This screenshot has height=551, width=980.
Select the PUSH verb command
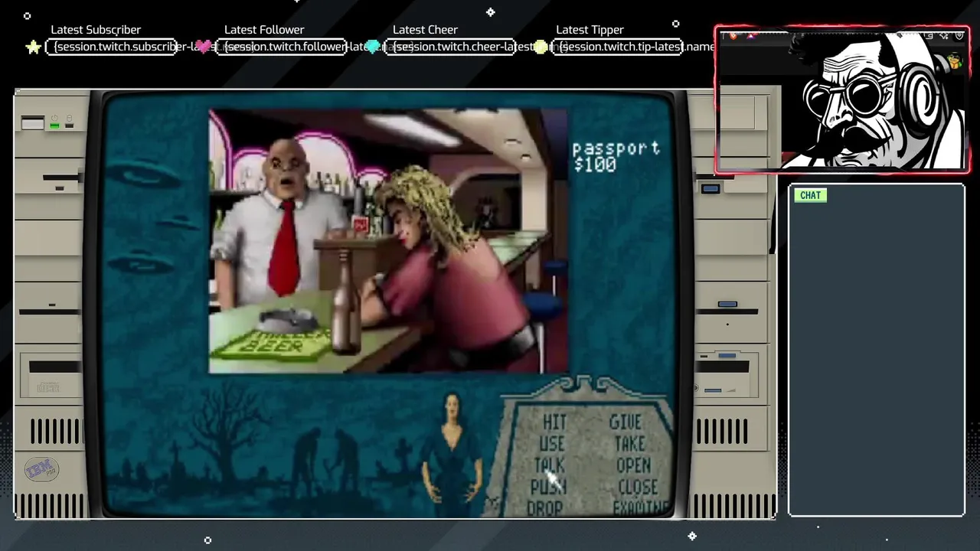pos(548,487)
